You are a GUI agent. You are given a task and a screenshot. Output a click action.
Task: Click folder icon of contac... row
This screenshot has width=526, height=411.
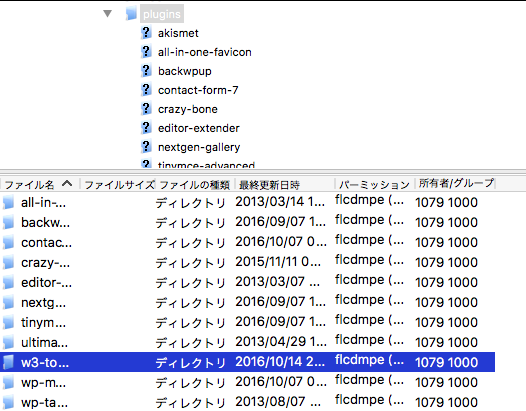point(8,242)
